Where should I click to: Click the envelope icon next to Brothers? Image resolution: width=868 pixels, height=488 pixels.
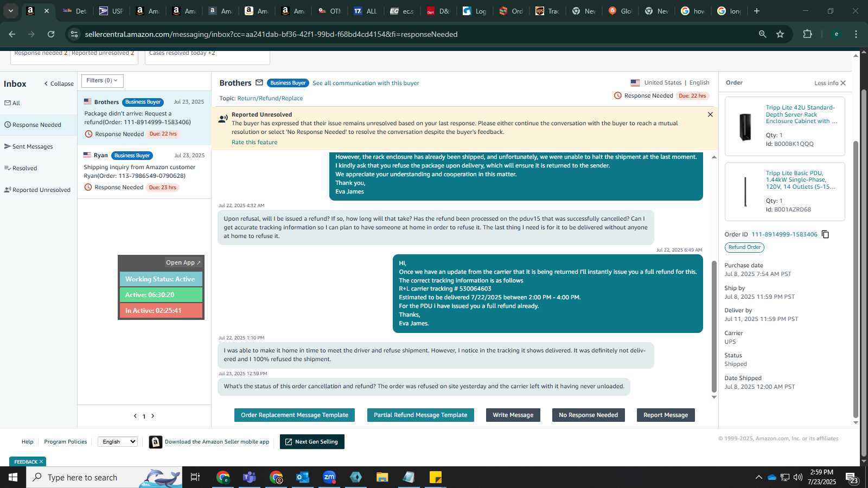(x=259, y=83)
